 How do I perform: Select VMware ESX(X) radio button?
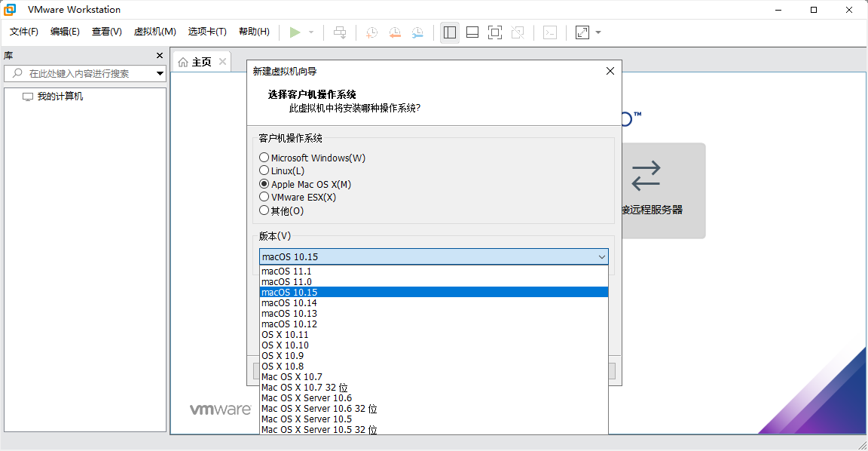click(x=264, y=197)
